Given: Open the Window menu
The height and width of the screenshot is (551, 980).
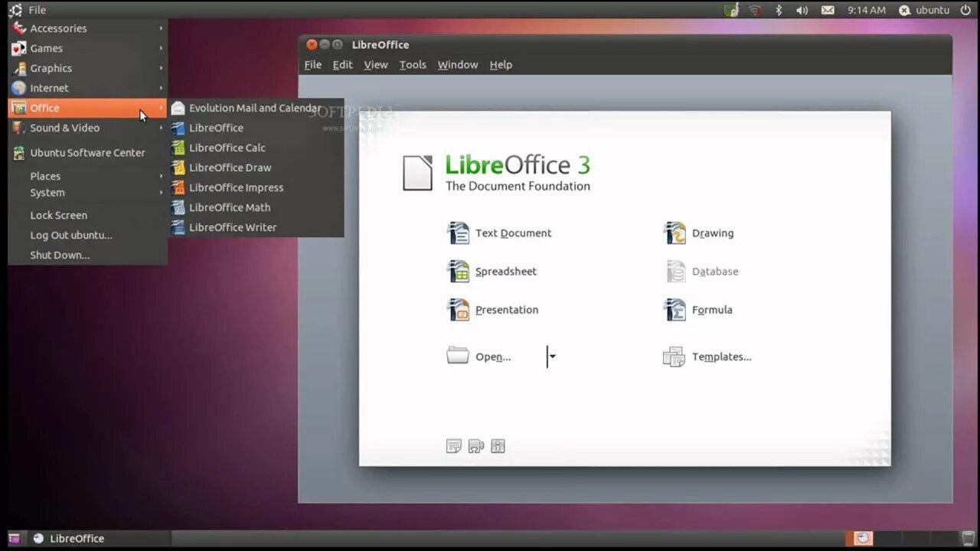Looking at the screenshot, I should pyautogui.click(x=458, y=65).
